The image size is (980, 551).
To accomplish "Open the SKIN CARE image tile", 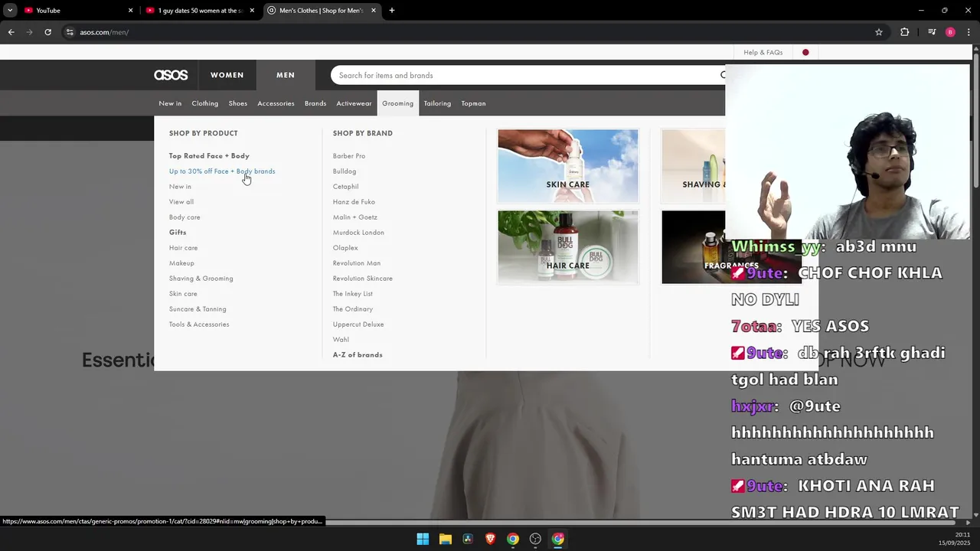I will pyautogui.click(x=568, y=166).
